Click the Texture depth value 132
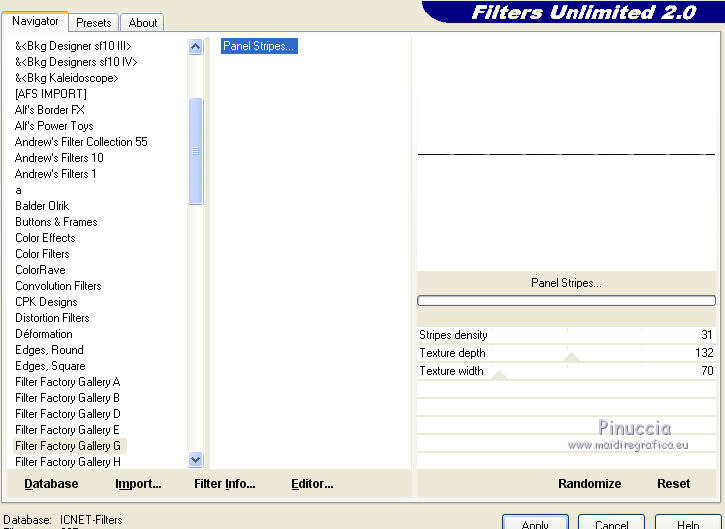Image resolution: width=725 pixels, height=529 pixels. pyautogui.click(x=704, y=353)
